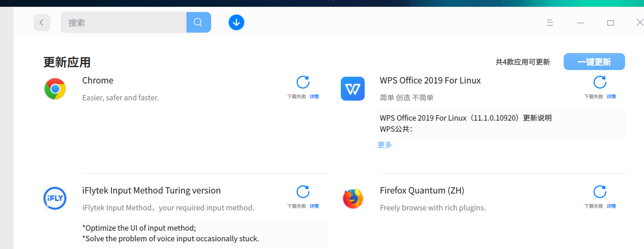Open the Firefox Quantum (ZH) title
644x249 pixels.
[x=422, y=191]
